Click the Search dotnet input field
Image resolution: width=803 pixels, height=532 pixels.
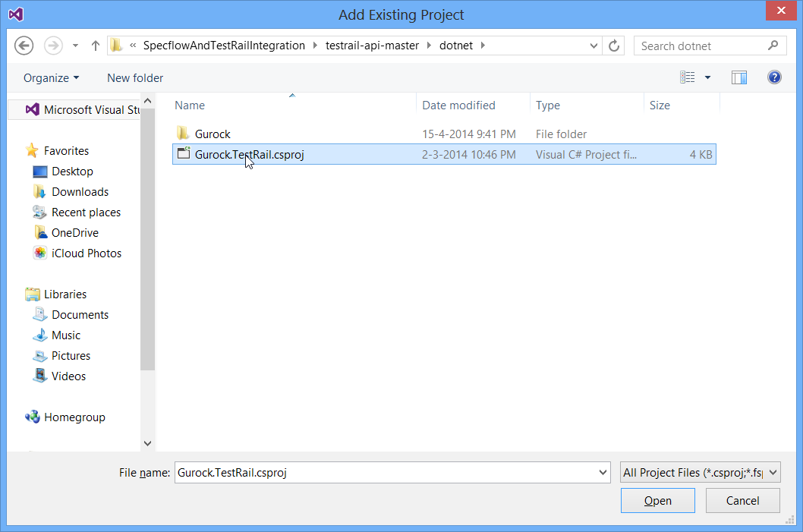point(698,46)
